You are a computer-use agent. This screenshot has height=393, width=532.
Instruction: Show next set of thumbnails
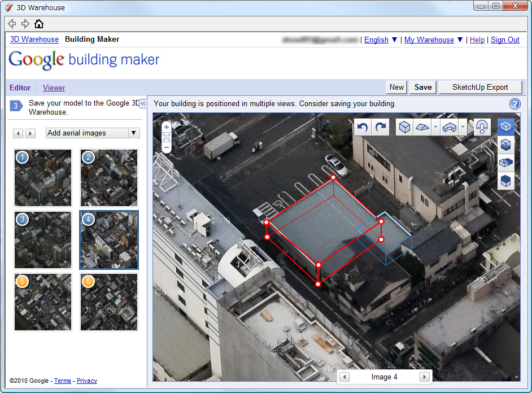point(30,133)
